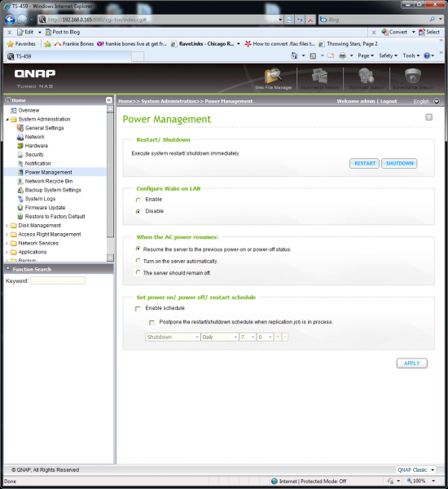
Task: Open the hour dropdown showing 7
Action: click(x=248, y=337)
